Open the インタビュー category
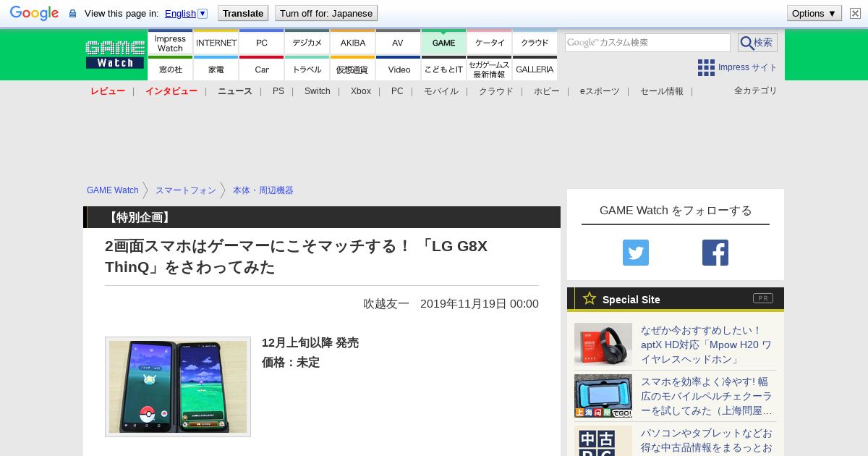 pyautogui.click(x=171, y=91)
